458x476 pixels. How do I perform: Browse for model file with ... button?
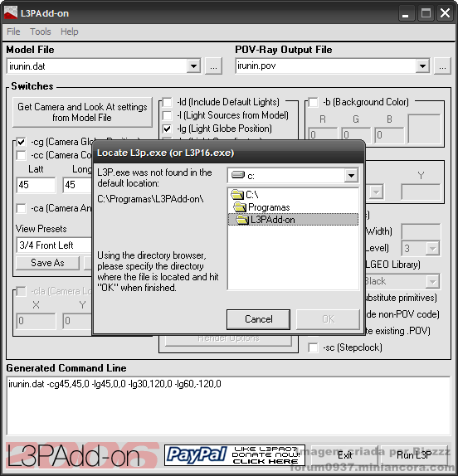pos(213,66)
